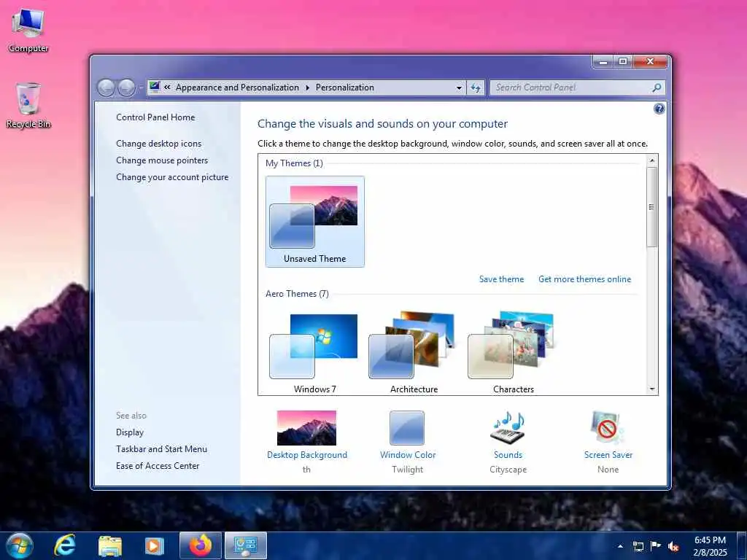Select the Windows 7 theme
The height and width of the screenshot is (560, 747).
pyautogui.click(x=314, y=353)
